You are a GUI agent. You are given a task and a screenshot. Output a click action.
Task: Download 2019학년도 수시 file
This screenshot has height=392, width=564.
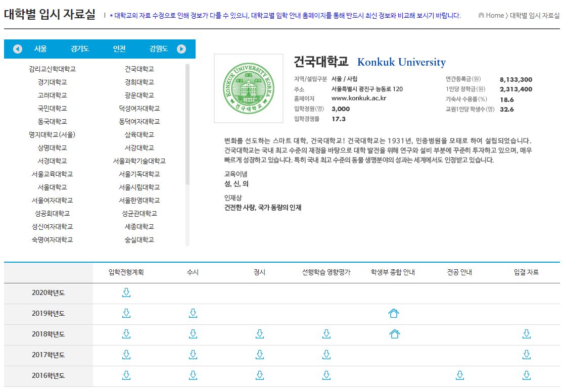coord(193,313)
